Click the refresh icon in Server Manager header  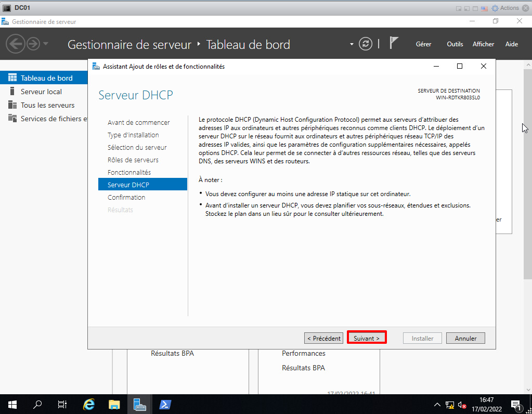click(x=366, y=44)
